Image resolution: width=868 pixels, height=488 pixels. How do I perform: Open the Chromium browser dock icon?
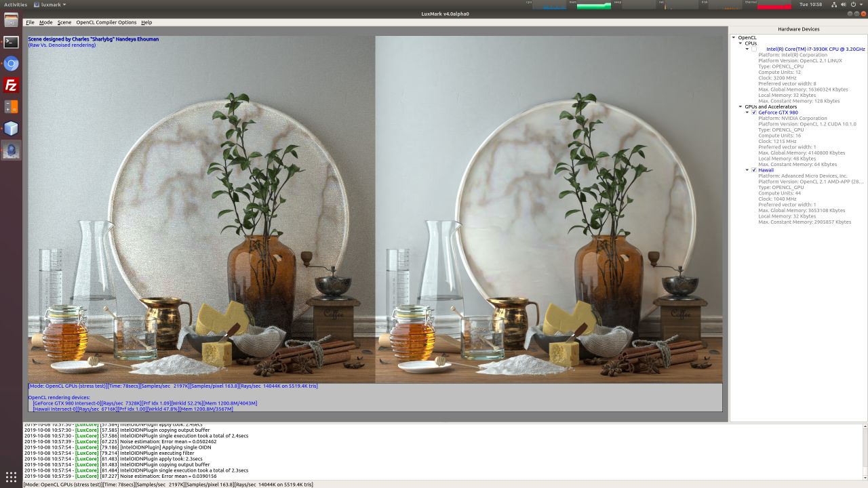(11, 63)
